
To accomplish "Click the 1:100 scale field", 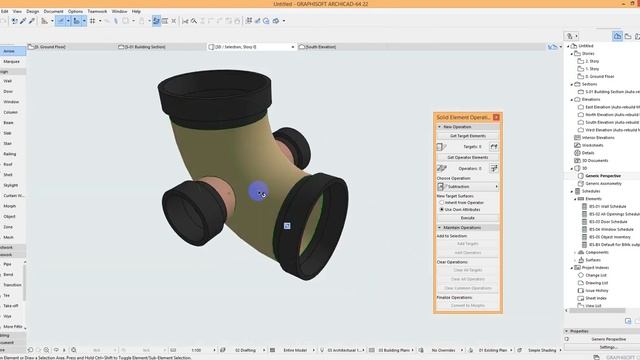I will click(x=196, y=350).
